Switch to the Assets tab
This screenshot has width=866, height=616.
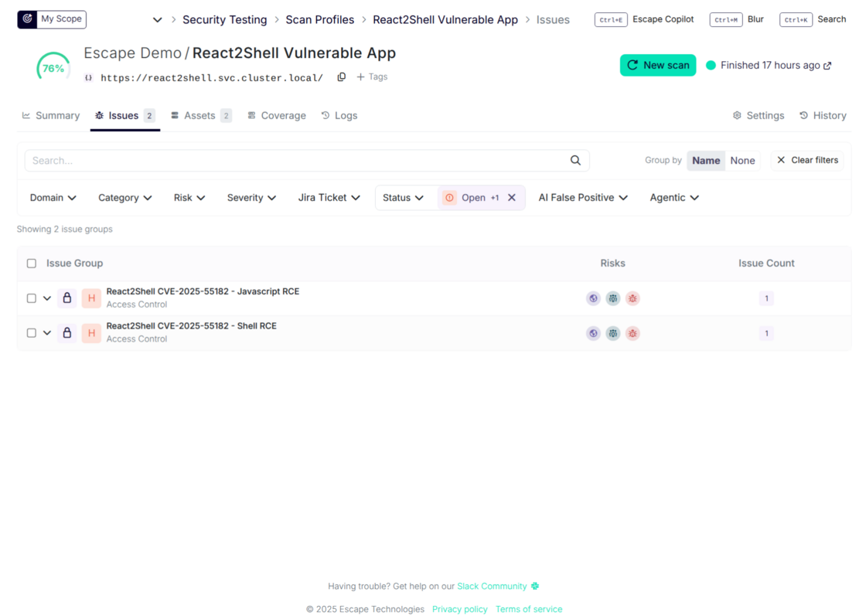200,115
